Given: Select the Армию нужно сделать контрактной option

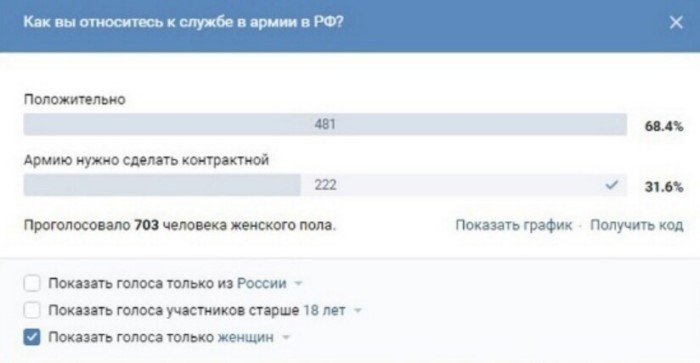Looking at the screenshot, I should click(146, 160).
